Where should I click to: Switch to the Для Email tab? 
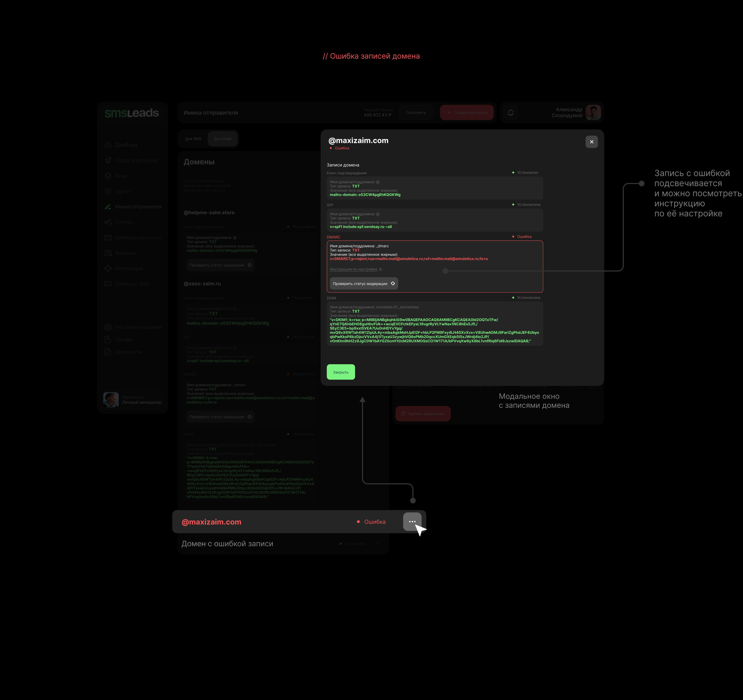[222, 139]
